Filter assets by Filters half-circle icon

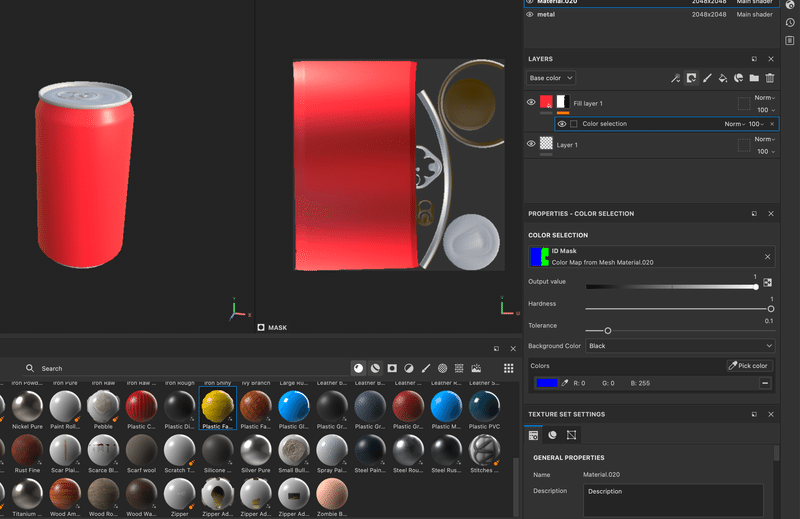(x=409, y=368)
